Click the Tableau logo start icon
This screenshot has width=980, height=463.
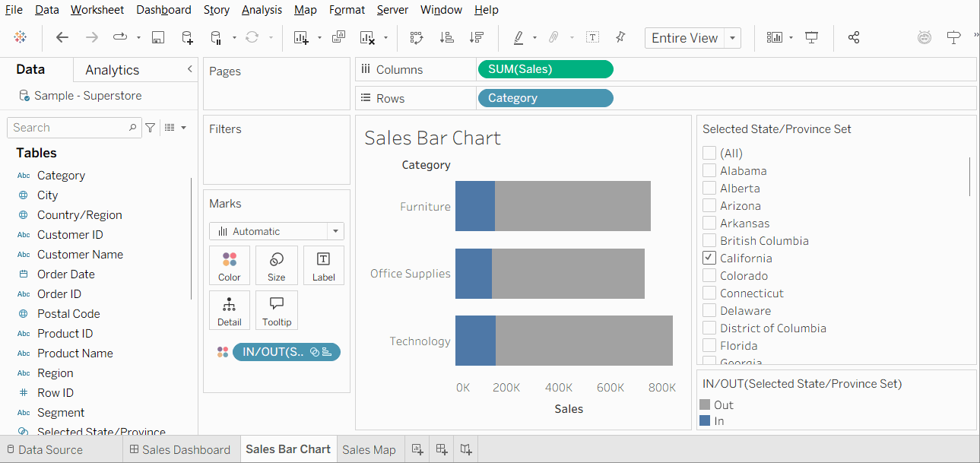[21, 37]
